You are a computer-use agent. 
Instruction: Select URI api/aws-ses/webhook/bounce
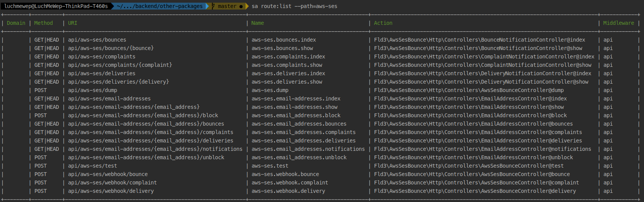108,174
